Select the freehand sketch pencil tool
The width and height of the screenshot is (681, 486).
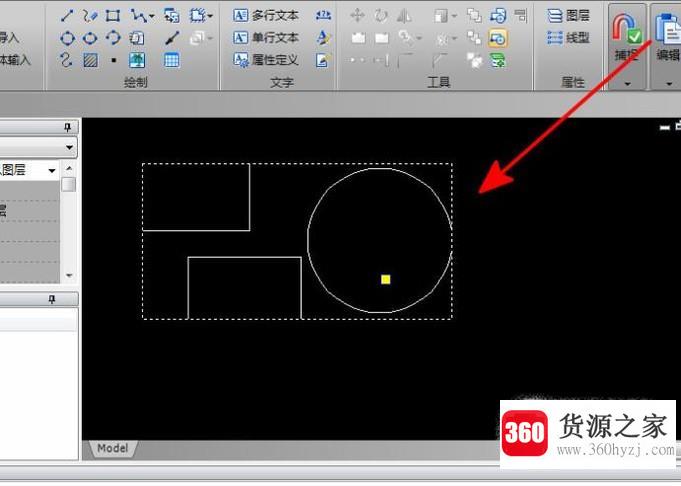90,16
